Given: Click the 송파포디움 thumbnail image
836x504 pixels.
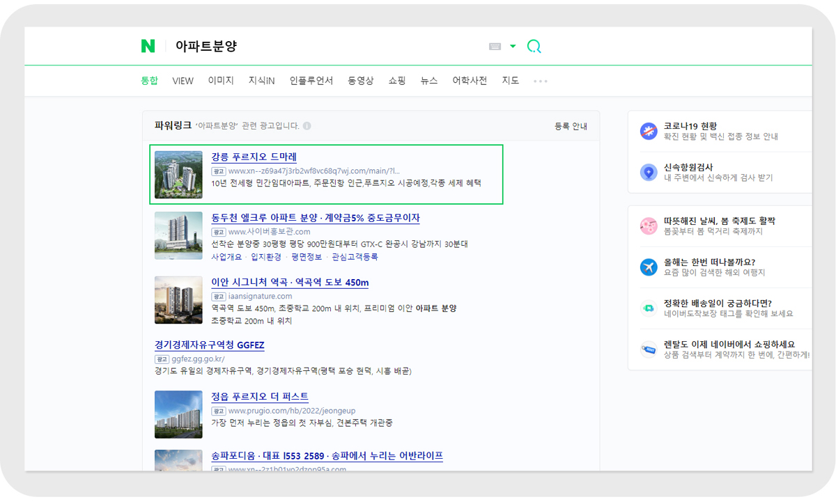Looking at the screenshot, I should [x=178, y=460].
